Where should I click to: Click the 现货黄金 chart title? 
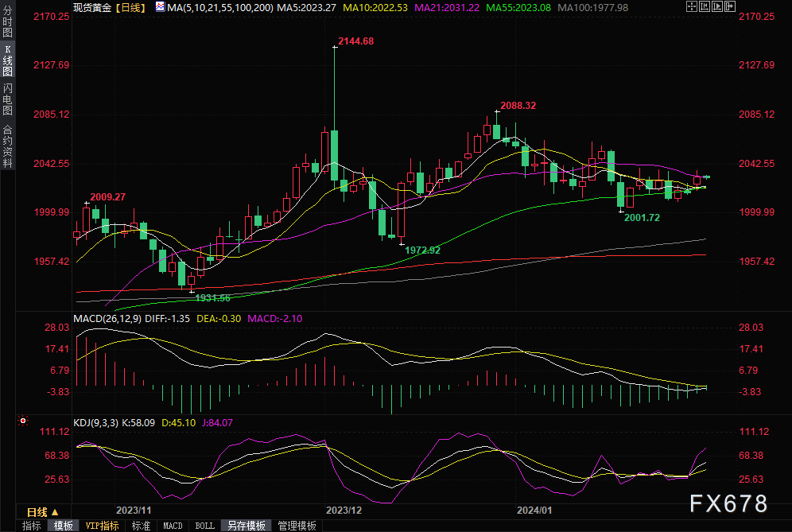(91, 7)
